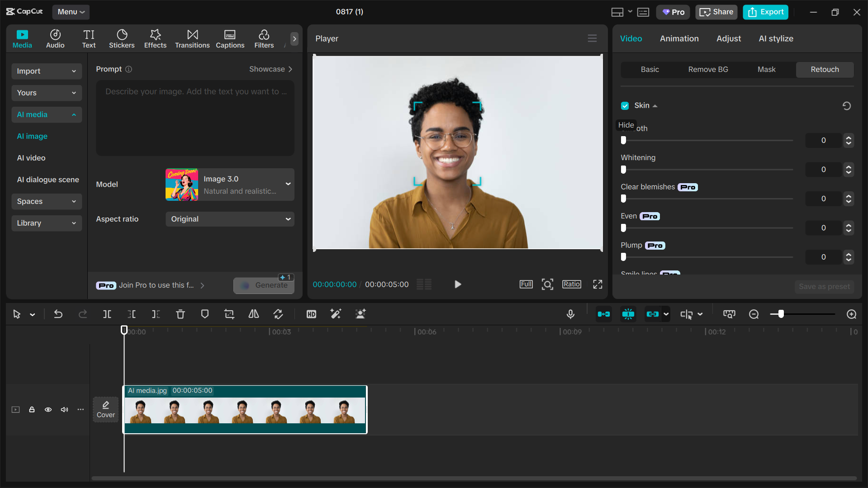Click the microphone record voiceover icon

tap(570, 314)
